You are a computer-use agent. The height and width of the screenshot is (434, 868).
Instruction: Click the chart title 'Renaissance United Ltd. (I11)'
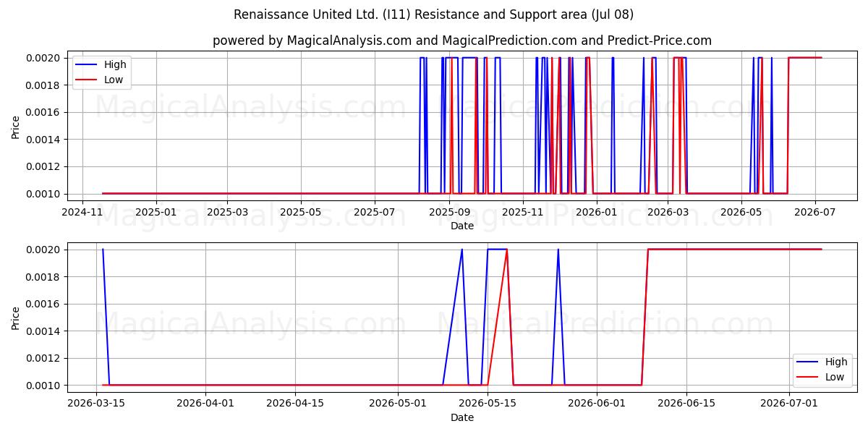tap(321, 14)
